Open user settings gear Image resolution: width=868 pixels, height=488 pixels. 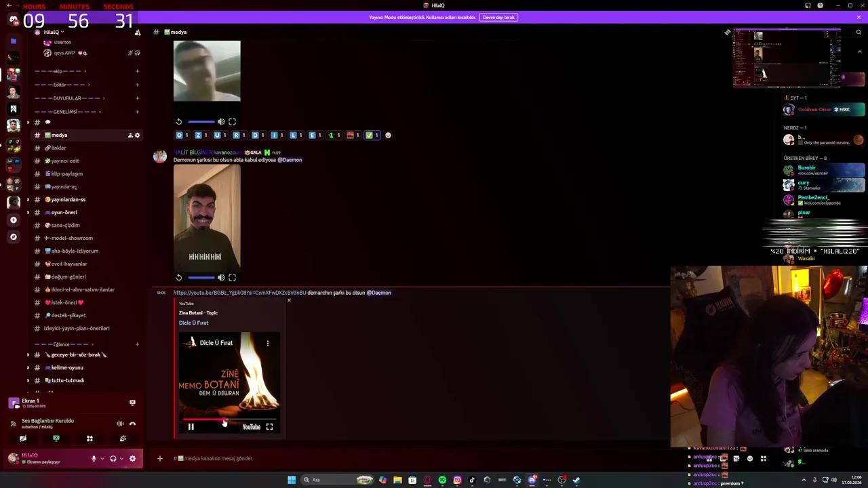(132, 459)
